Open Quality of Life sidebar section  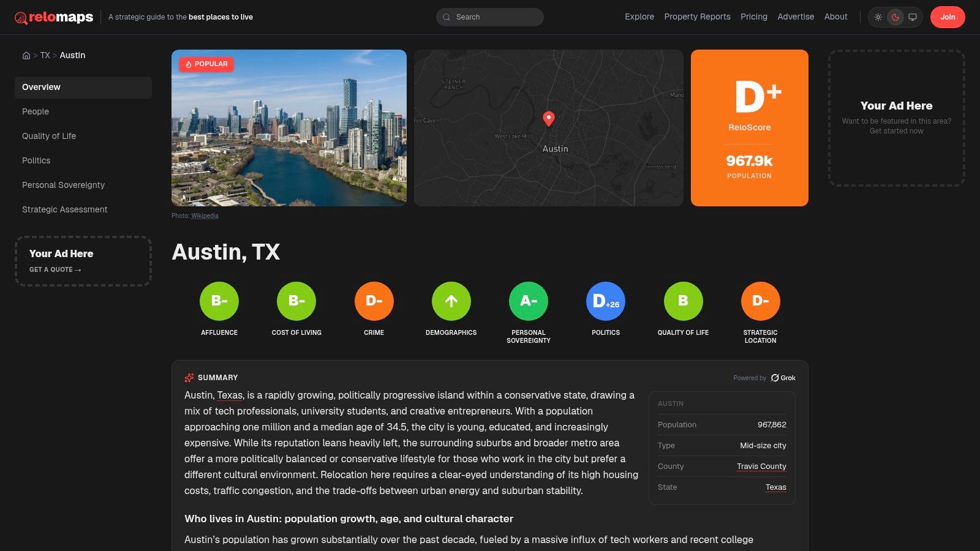[83, 136]
